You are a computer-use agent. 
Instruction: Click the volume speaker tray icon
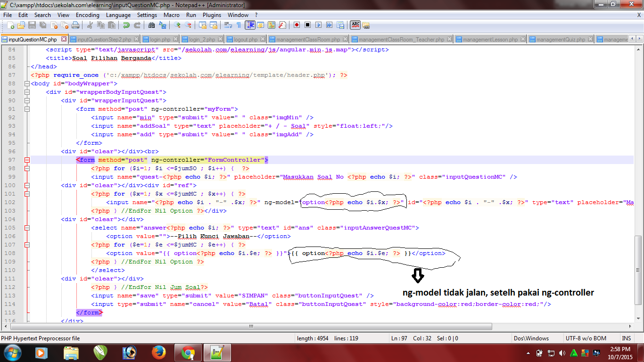(x=562, y=353)
